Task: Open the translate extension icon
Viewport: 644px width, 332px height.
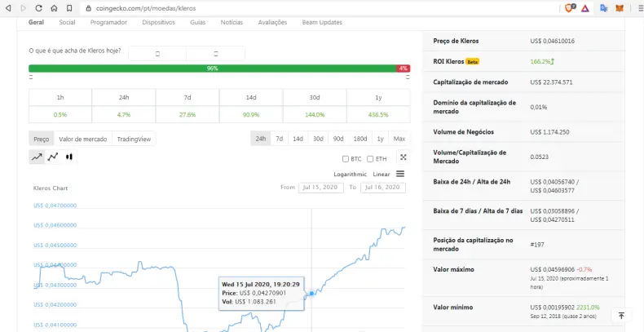Action: [604, 8]
